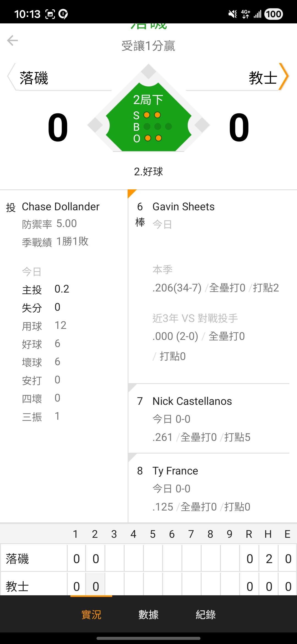Tap the battery level indicator

(273, 14)
